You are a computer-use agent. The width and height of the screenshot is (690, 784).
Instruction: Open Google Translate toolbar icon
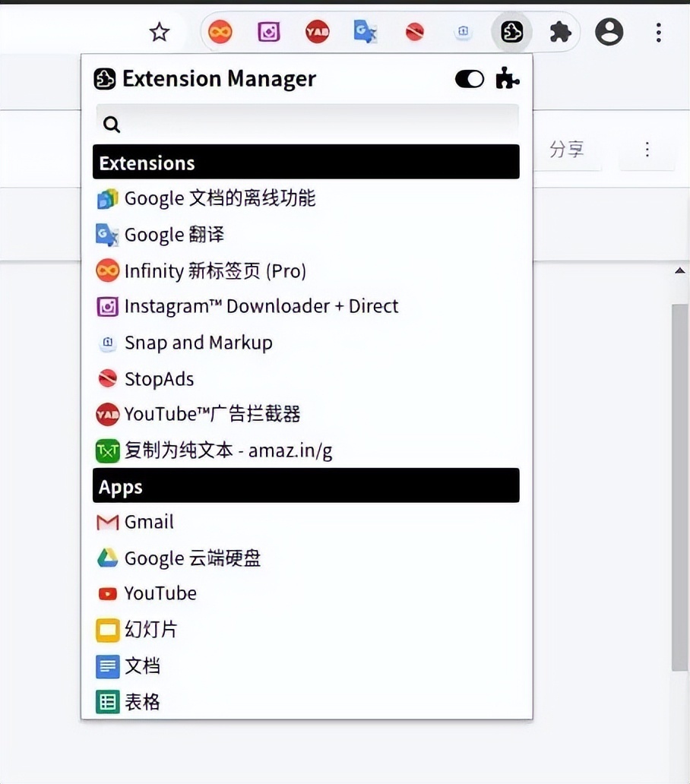[366, 32]
